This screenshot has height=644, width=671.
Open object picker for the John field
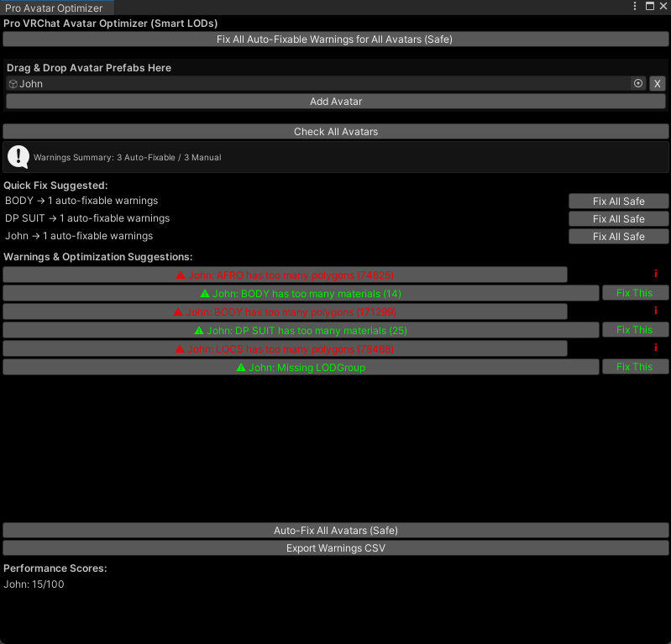[638, 83]
